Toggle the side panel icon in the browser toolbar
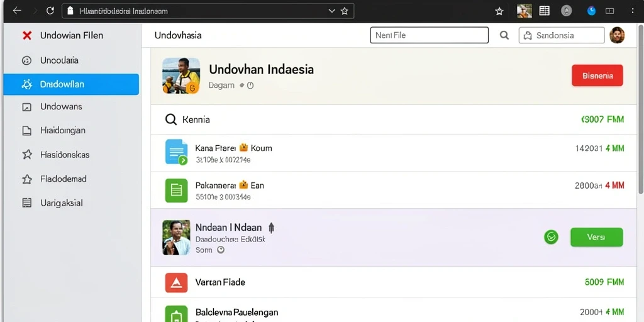 click(x=610, y=11)
